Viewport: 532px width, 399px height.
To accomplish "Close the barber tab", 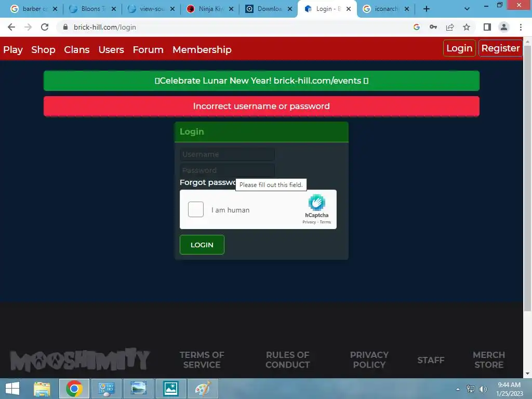I will point(55,9).
